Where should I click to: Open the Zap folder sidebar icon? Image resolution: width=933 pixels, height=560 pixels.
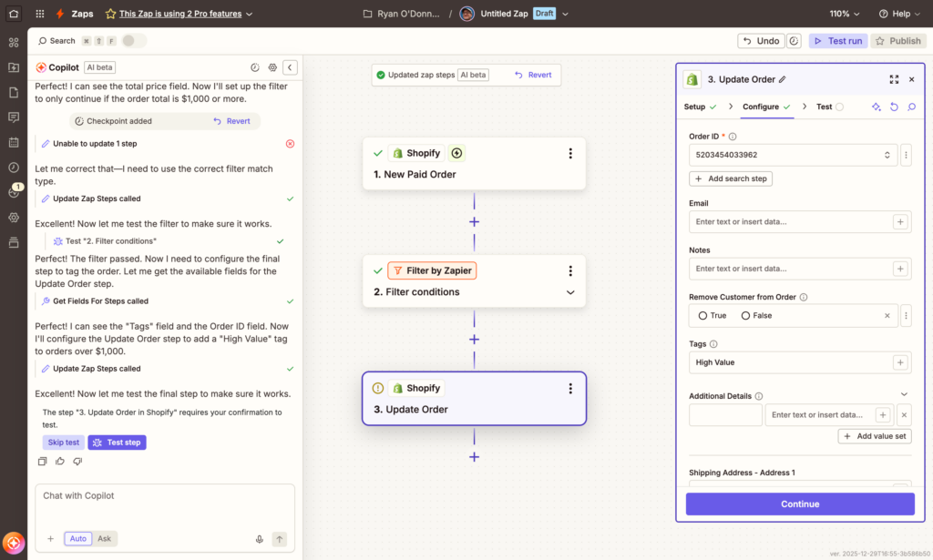coord(14,67)
